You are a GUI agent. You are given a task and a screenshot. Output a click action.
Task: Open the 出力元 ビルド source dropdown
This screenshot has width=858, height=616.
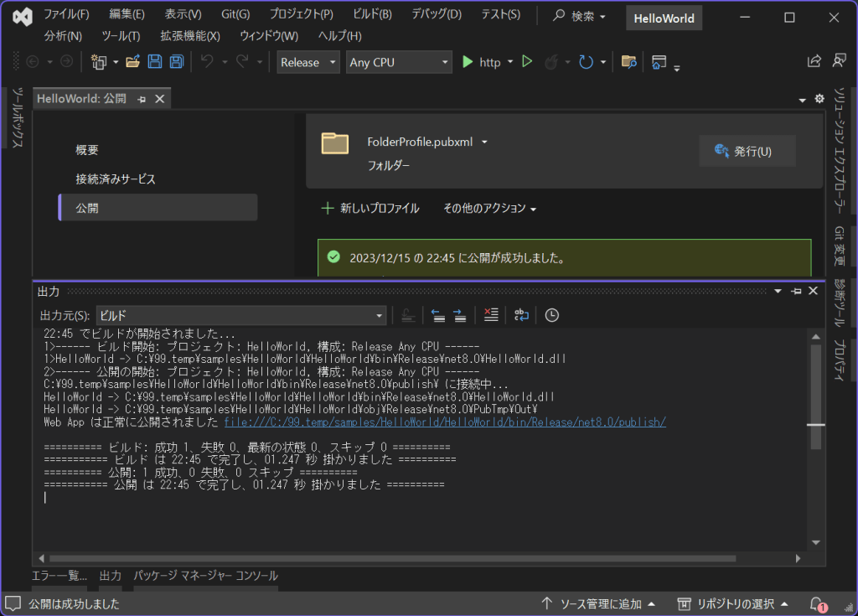tap(240, 315)
